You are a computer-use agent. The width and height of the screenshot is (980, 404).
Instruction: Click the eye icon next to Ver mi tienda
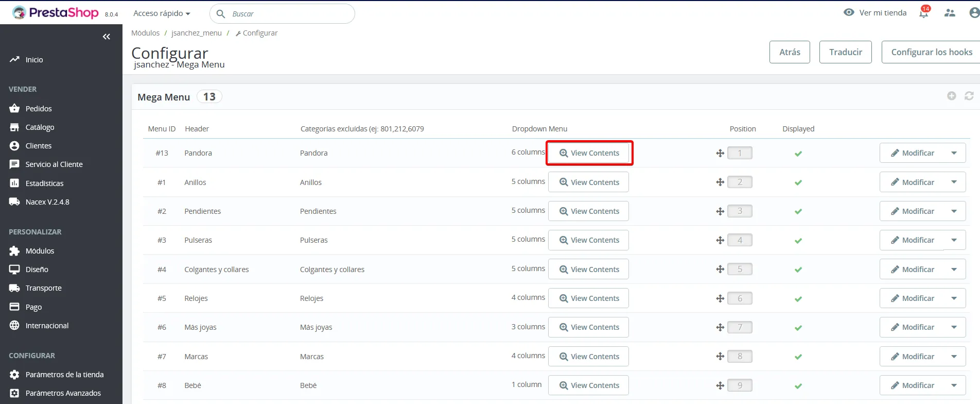(849, 12)
